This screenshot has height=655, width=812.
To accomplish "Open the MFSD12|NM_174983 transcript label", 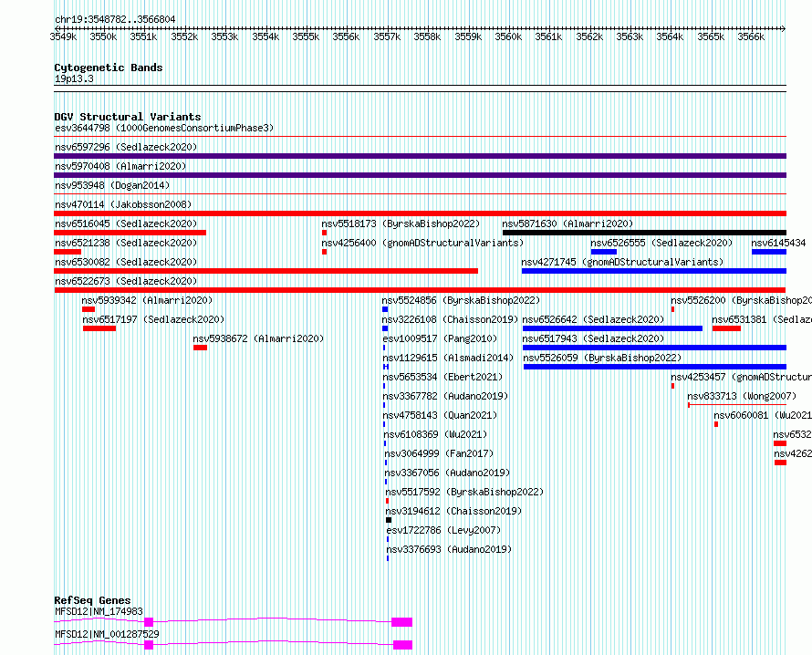I will click(x=99, y=611).
